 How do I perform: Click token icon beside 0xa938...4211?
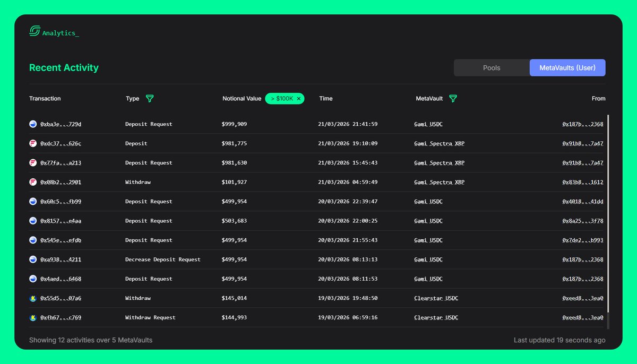[33, 259]
